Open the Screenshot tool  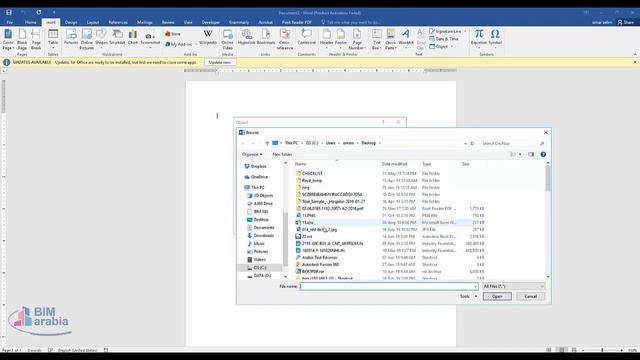[x=150, y=38]
